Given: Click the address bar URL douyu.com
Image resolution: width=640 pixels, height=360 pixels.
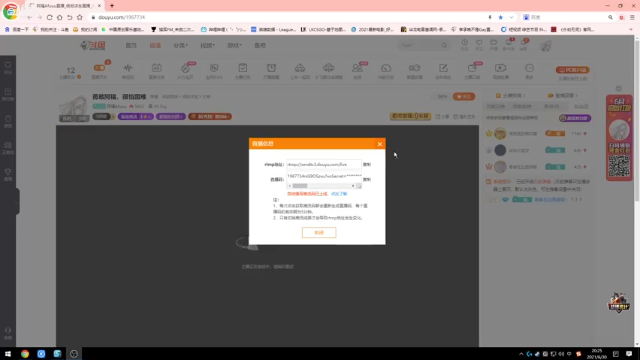Looking at the screenshot, I should click(x=122, y=17).
